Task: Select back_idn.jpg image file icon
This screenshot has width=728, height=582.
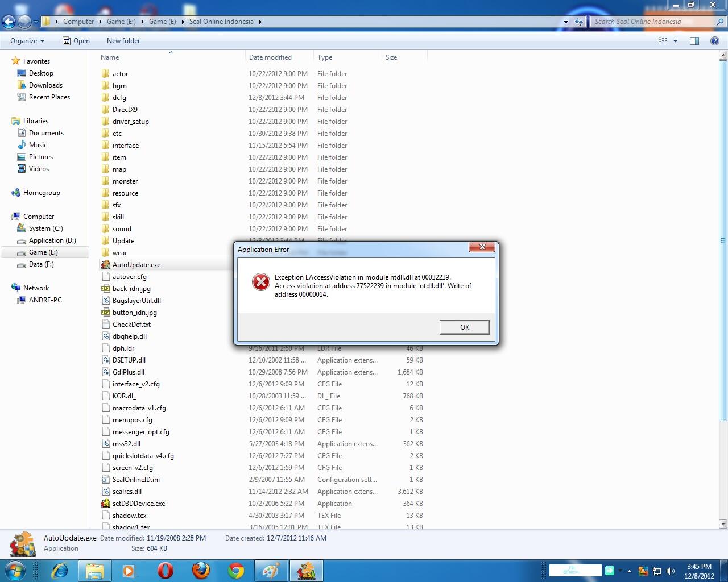Action: 105,288
